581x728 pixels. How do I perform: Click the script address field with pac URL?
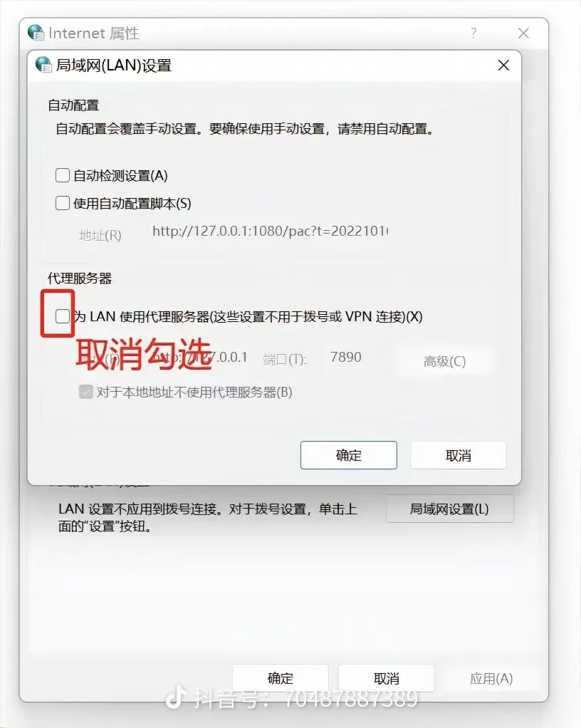pyautogui.click(x=271, y=232)
